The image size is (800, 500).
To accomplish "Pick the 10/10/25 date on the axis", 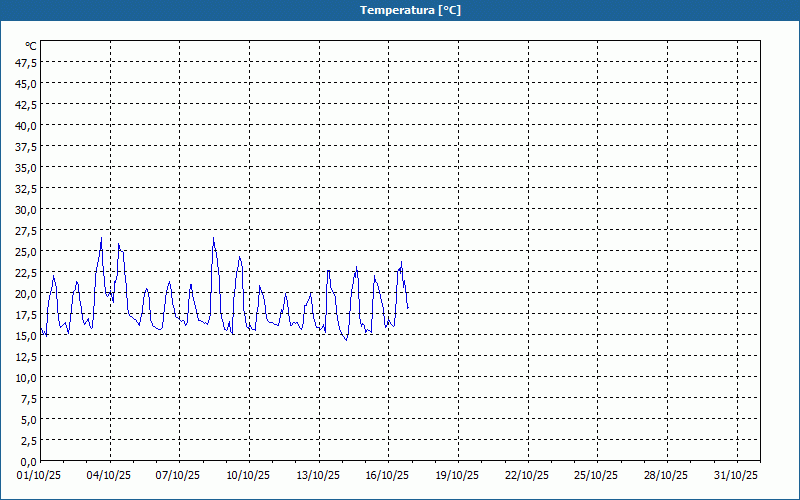I will point(249,475).
